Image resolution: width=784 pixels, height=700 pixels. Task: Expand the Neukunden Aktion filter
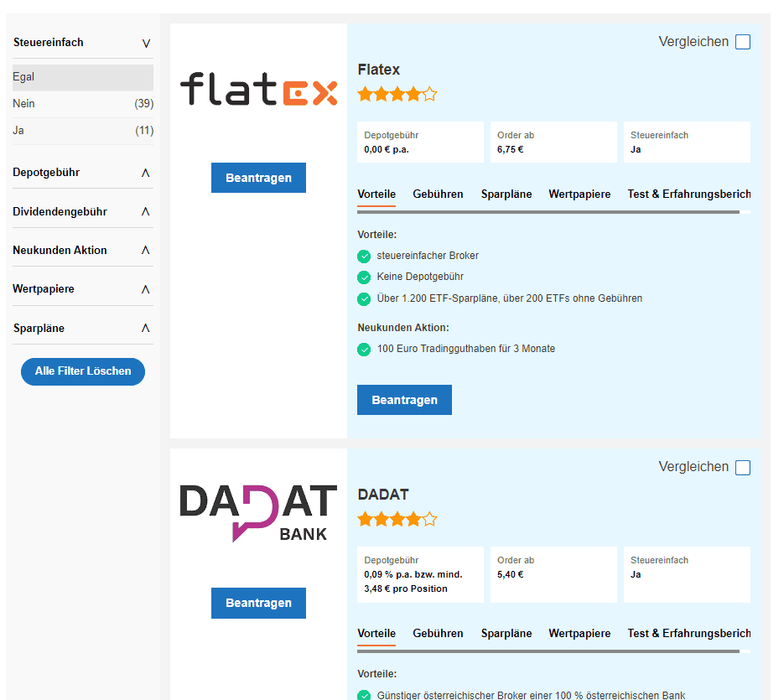(146, 250)
